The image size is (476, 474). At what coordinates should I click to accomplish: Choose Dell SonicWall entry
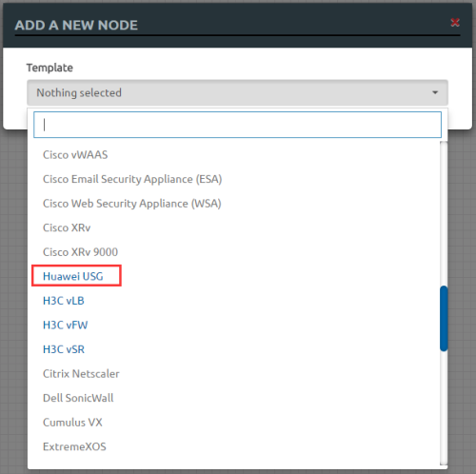click(x=78, y=398)
